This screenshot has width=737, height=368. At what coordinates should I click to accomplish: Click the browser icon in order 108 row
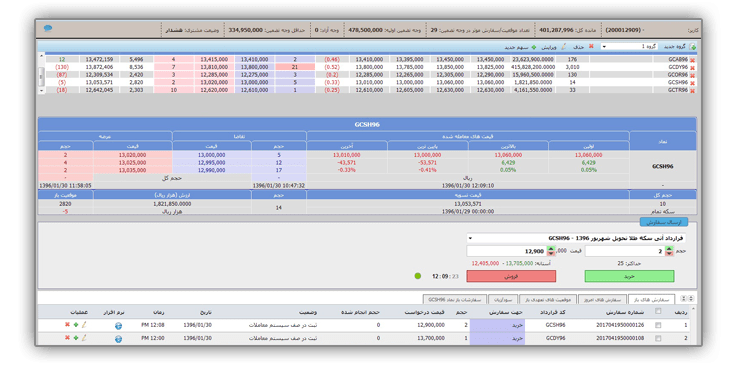pos(118,338)
